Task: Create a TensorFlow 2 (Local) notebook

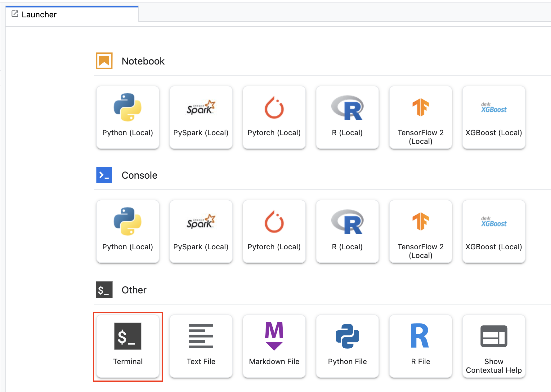Action: 420,117
